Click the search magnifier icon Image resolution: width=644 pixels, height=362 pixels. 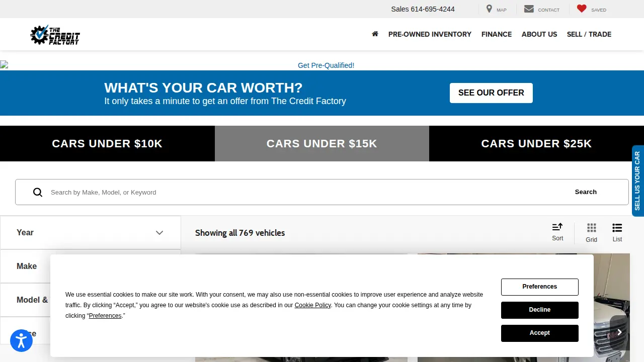tap(38, 192)
